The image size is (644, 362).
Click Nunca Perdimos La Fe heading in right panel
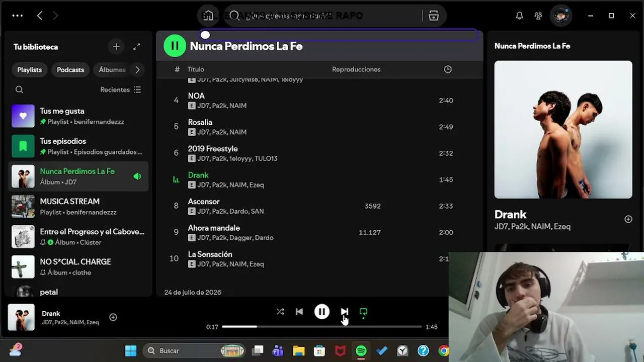click(x=532, y=46)
